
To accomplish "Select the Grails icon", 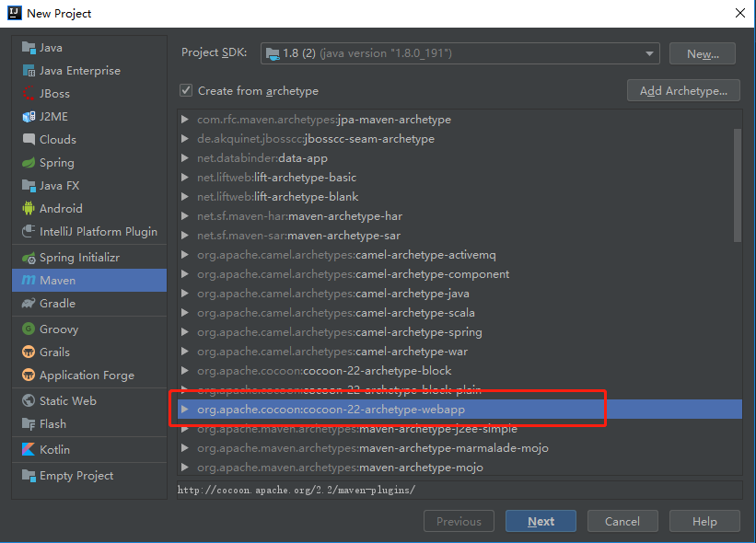I will (x=29, y=352).
